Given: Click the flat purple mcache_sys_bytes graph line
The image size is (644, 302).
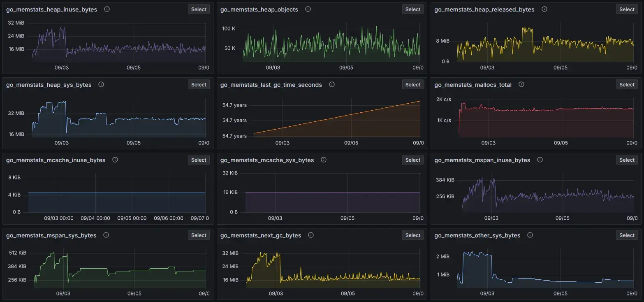Looking at the screenshot, I should pyautogui.click(x=333, y=193).
